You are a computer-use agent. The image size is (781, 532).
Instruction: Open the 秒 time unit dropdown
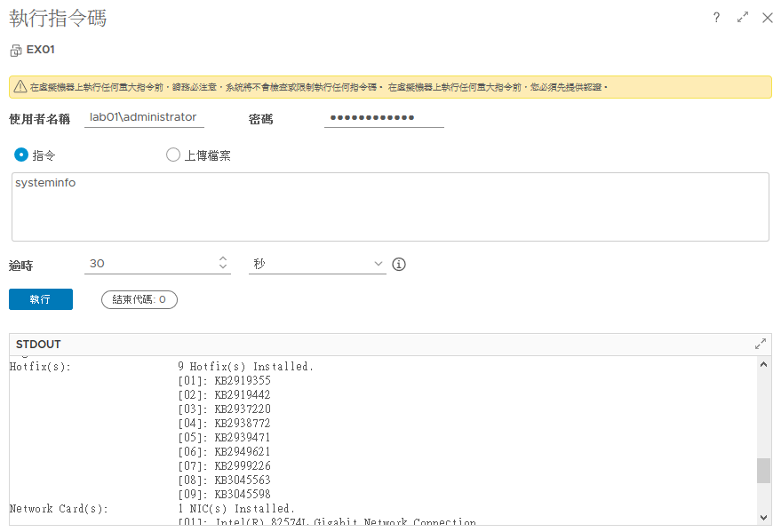pos(317,264)
